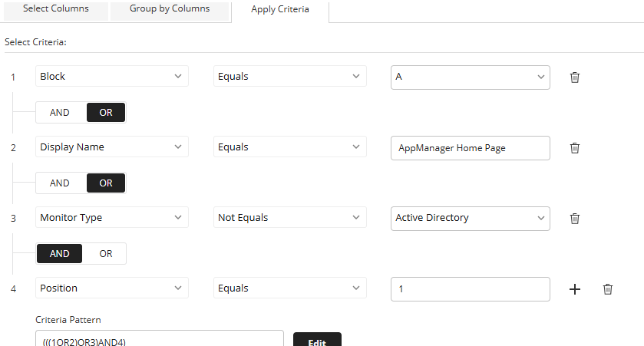This screenshot has height=346, width=644.
Task: Click the AppManager Home Page text field
Action: tap(471, 147)
